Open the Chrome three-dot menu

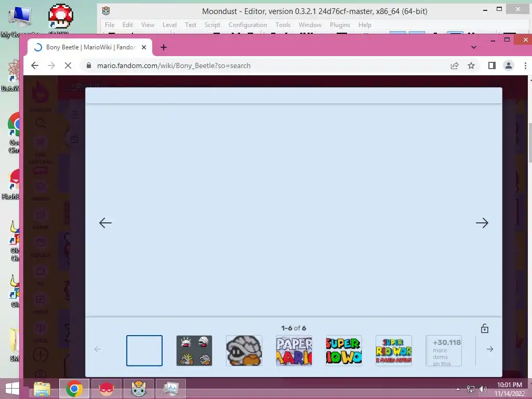pos(525,65)
